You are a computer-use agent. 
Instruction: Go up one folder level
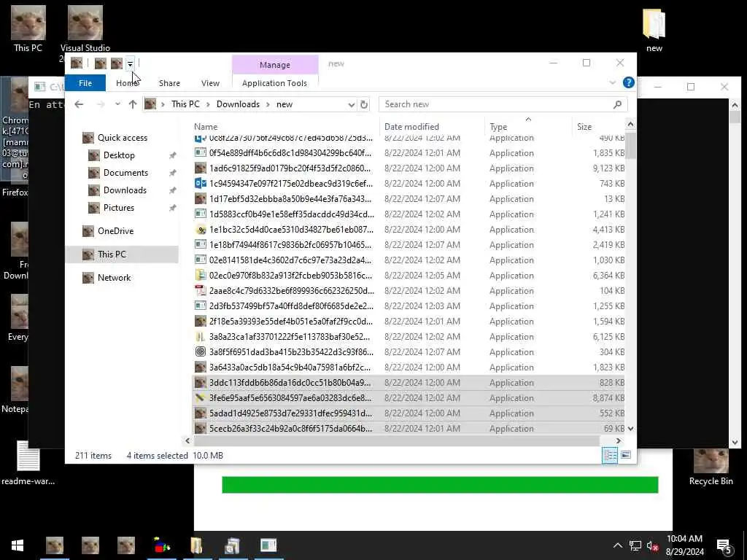(x=133, y=104)
